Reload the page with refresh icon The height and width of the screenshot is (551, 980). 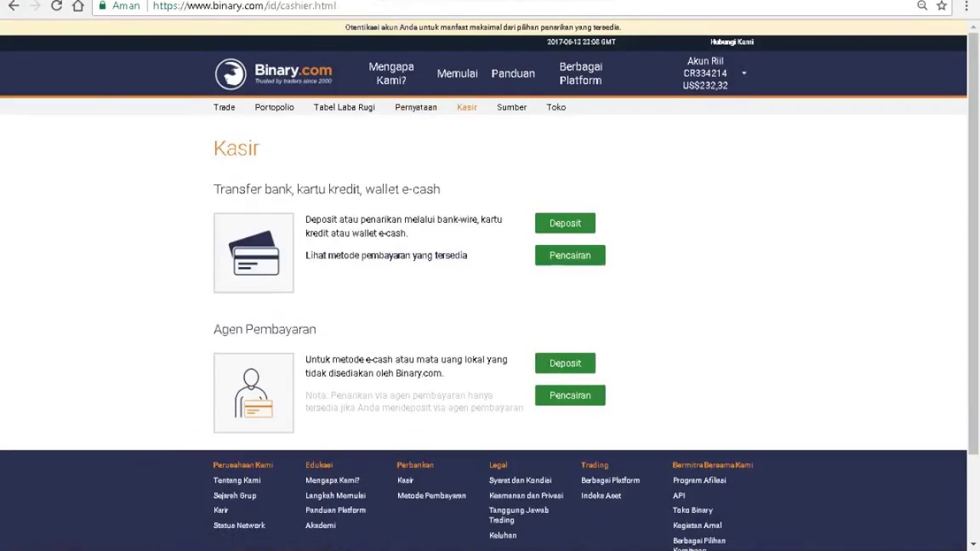[x=56, y=5]
